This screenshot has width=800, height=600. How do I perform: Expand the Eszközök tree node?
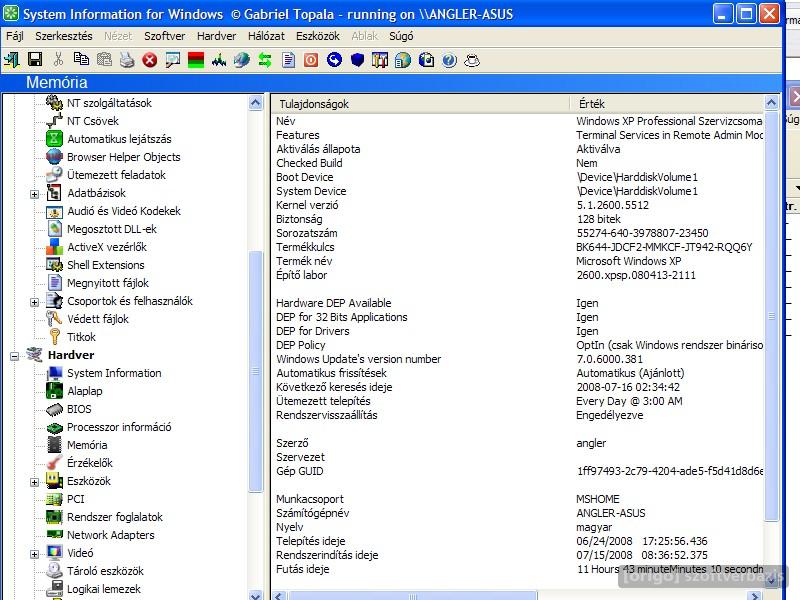[34, 482]
